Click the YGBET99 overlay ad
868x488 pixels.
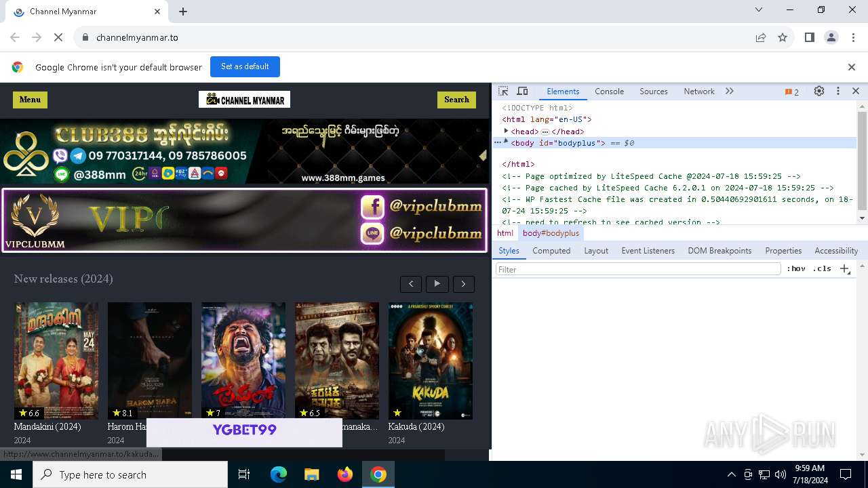click(244, 432)
